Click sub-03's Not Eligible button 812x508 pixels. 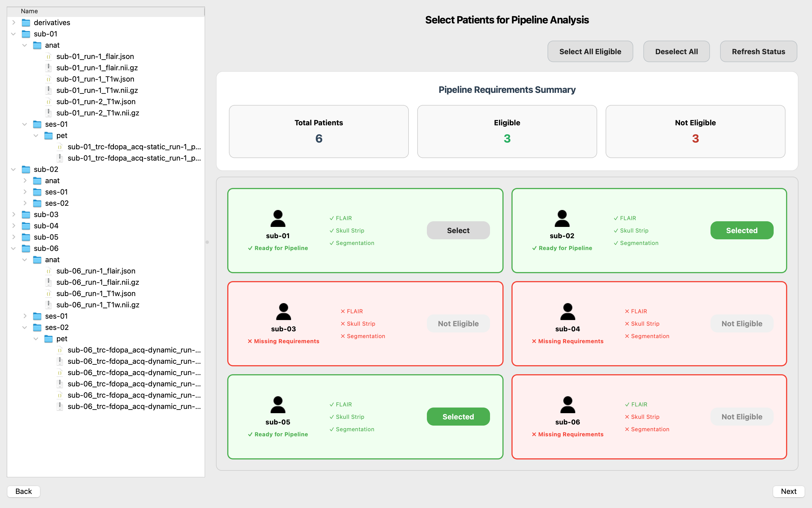coord(458,323)
